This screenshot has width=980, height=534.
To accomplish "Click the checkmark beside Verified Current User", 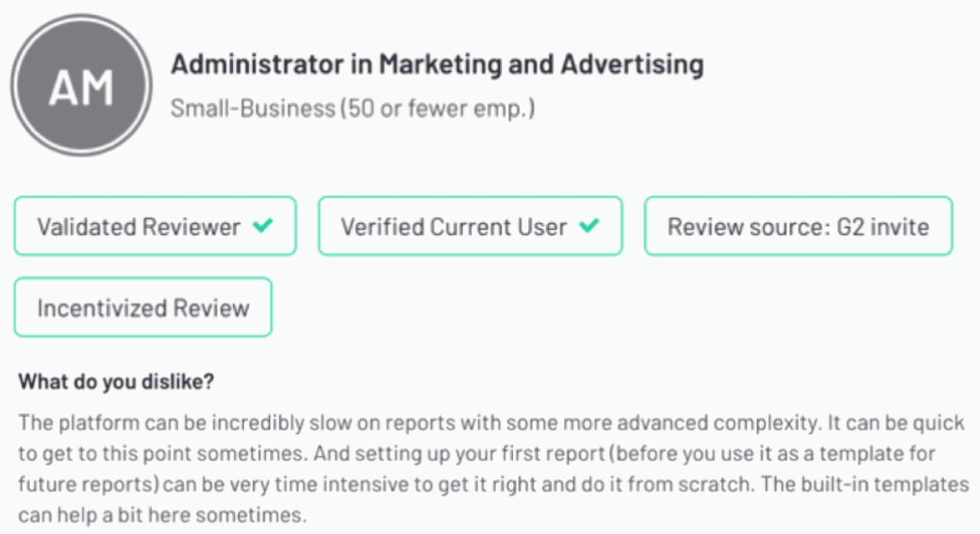I will coord(588,226).
